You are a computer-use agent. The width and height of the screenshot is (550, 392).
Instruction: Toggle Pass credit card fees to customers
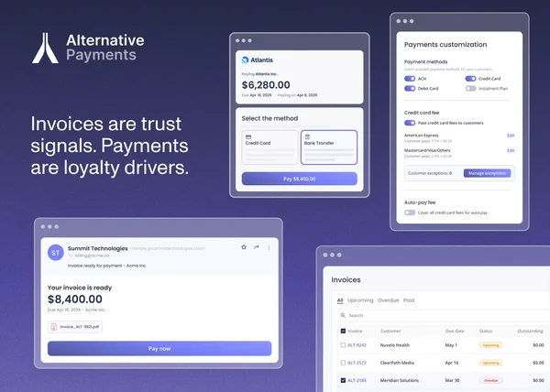click(x=410, y=123)
